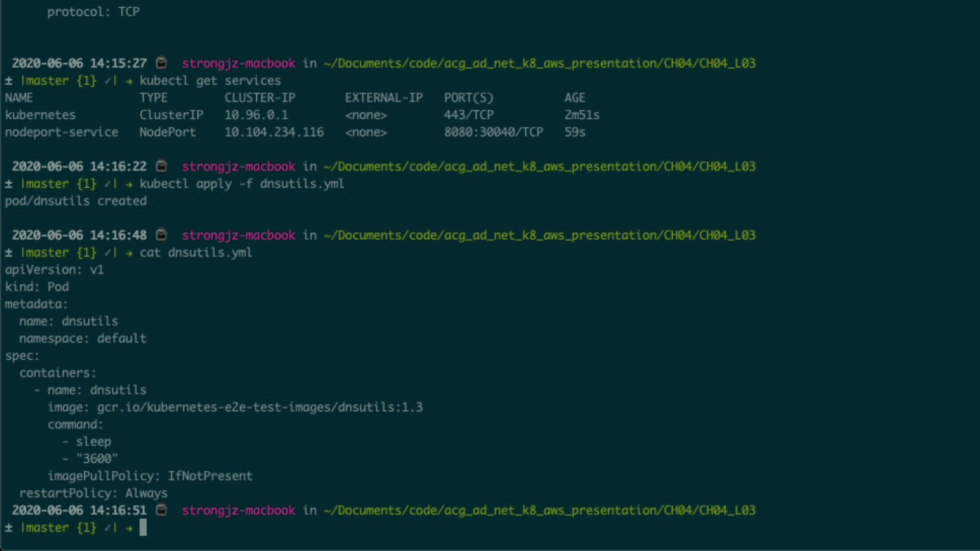Click the "pod/dnsutils created" output line
The image size is (980, 551).
(x=76, y=201)
